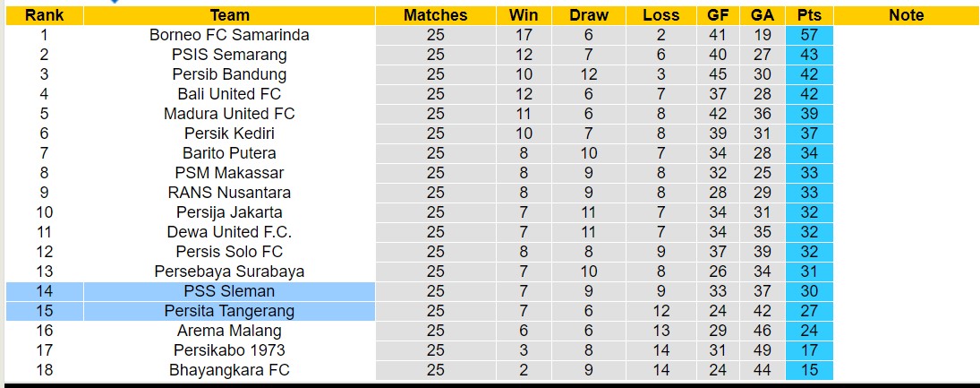Click the Note column header
The height and width of the screenshot is (388, 980).
pyautogui.click(x=906, y=15)
